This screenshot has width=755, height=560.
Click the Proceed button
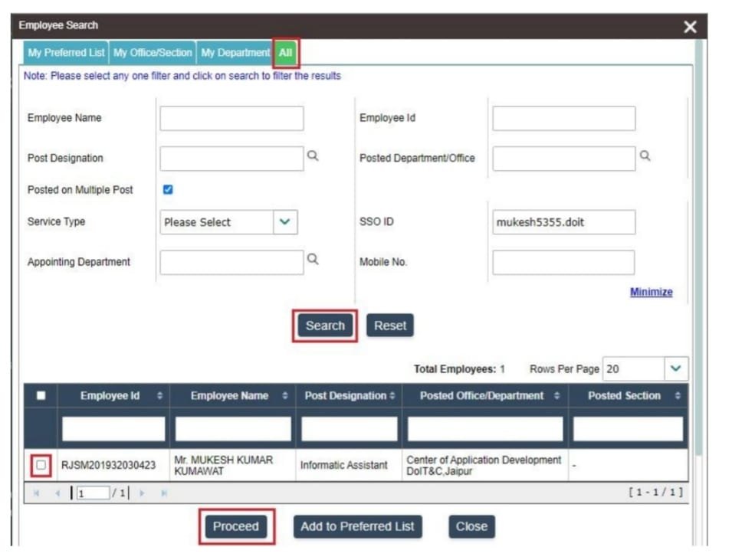[236, 526]
